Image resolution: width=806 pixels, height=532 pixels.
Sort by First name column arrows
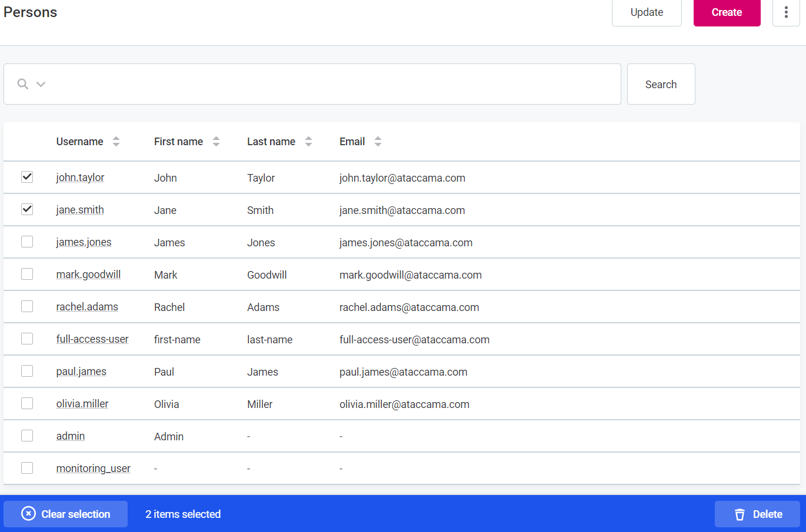tap(216, 142)
